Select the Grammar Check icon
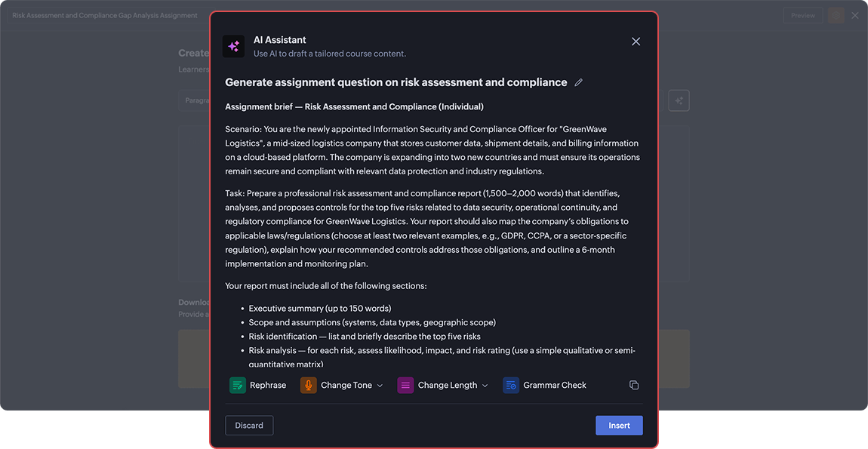Image resolution: width=868 pixels, height=449 pixels. click(510, 385)
